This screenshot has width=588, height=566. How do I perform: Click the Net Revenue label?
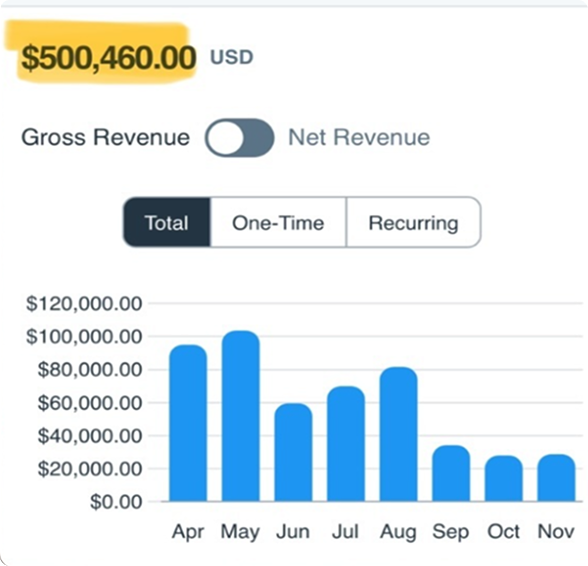pos(359,137)
